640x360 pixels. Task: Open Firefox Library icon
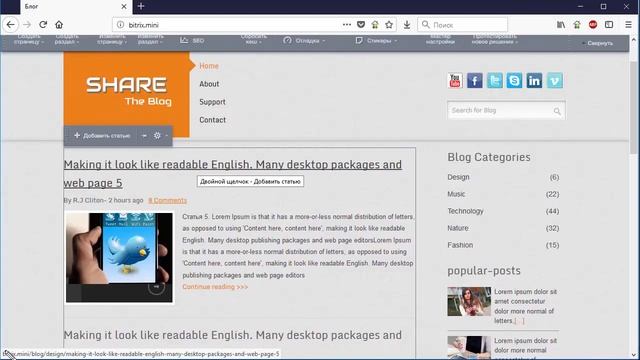click(561, 24)
